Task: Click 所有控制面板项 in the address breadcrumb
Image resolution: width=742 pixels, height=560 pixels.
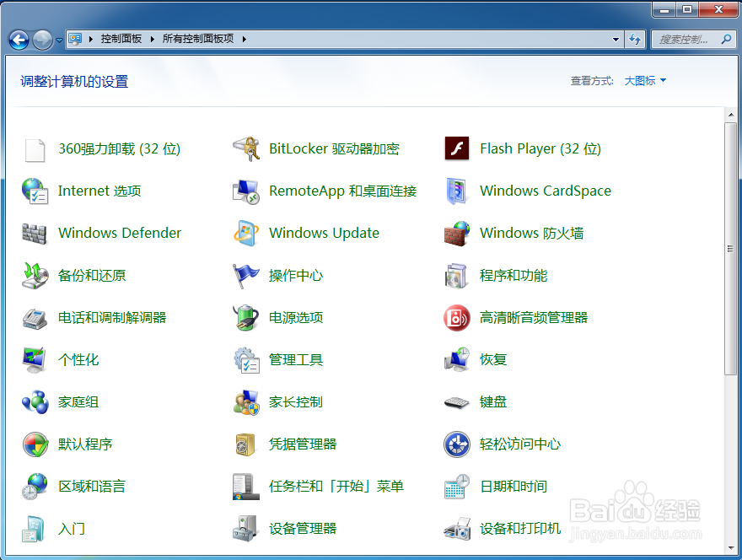Action: pos(198,39)
